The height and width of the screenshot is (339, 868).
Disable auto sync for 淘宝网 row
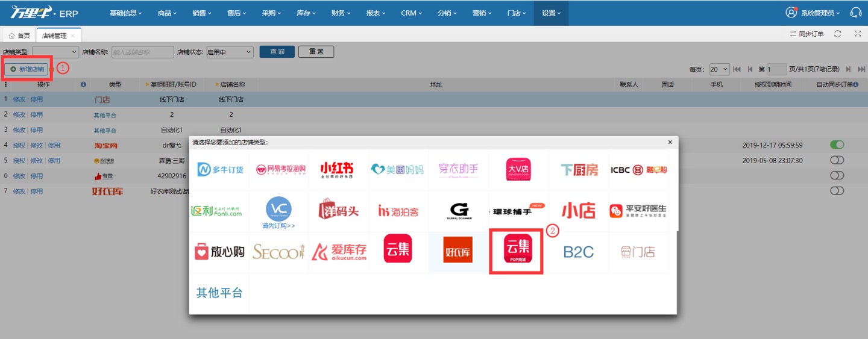coord(837,145)
